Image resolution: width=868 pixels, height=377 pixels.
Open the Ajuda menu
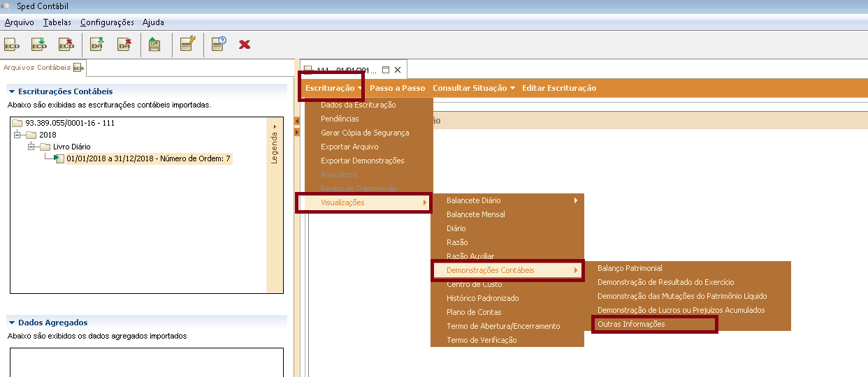point(153,22)
